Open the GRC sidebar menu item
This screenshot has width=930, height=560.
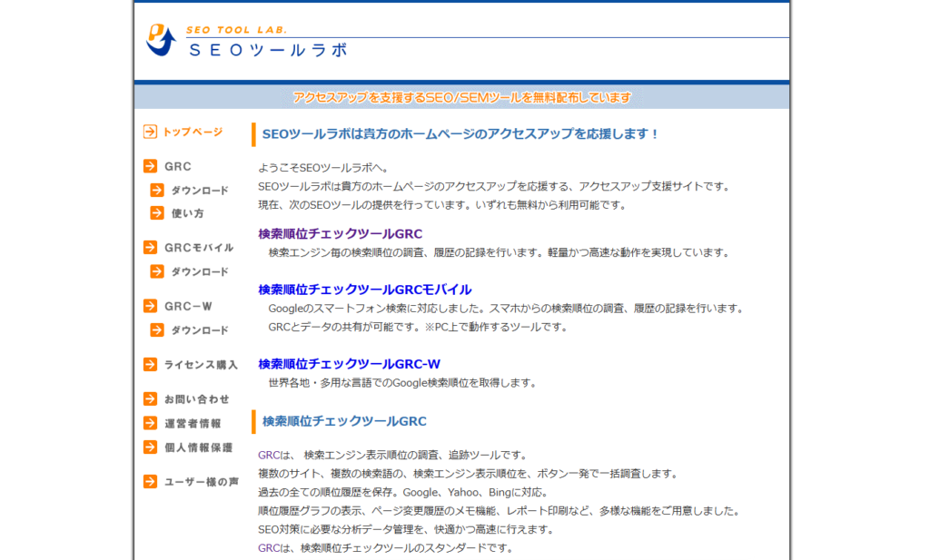tap(178, 166)
